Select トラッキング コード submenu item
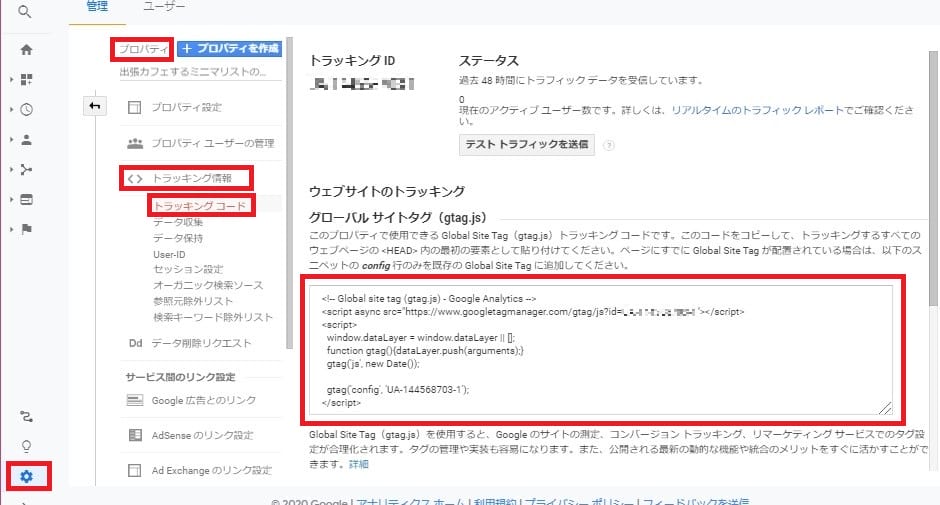 click(x=200, y=206)
